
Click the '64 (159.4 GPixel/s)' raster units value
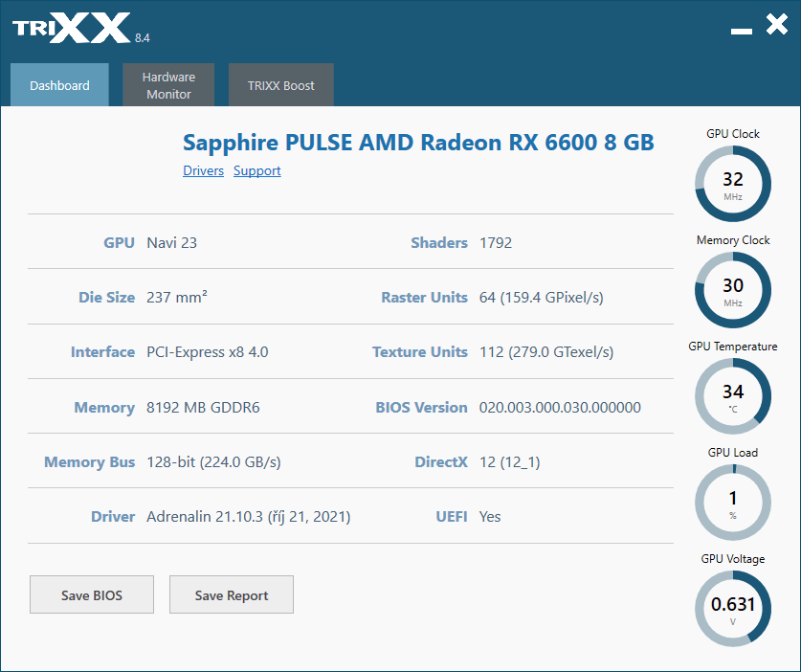coord(542,298)
